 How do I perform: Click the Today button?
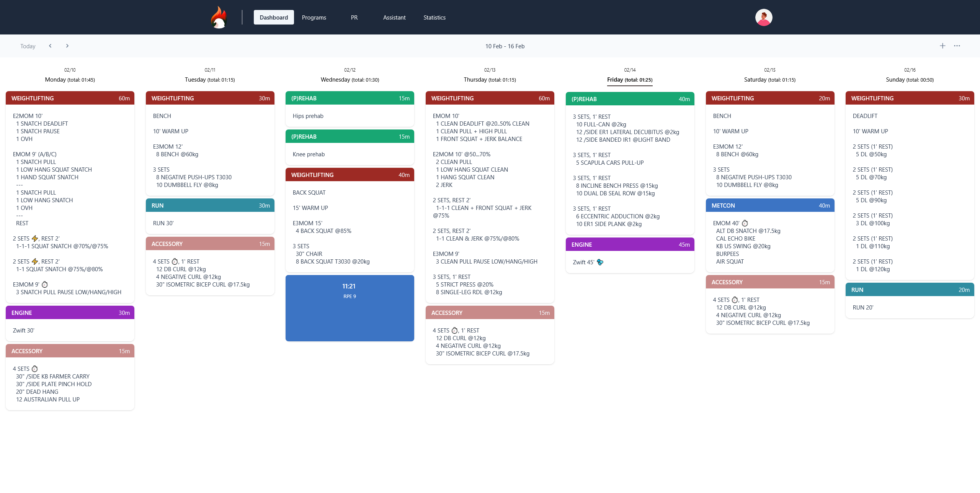(28, 46)
